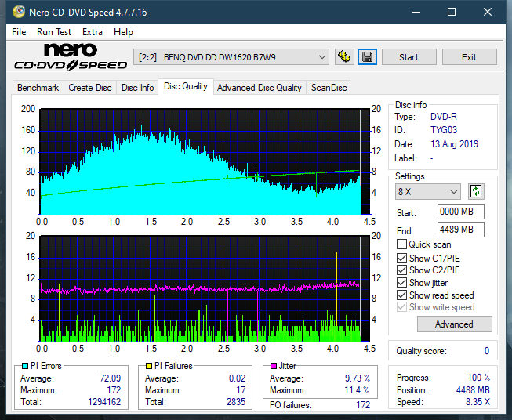Click the disc ID TYG03 text

click(x=444, y=130)
